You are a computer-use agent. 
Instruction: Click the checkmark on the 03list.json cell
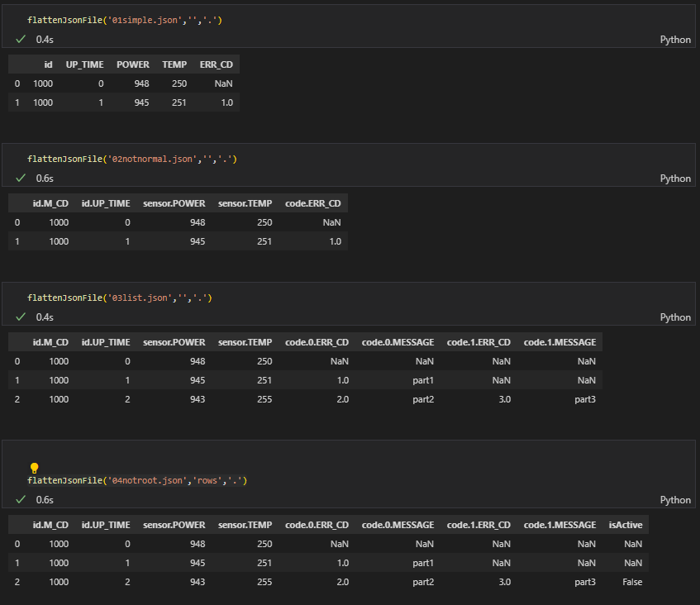coord(21,317)
